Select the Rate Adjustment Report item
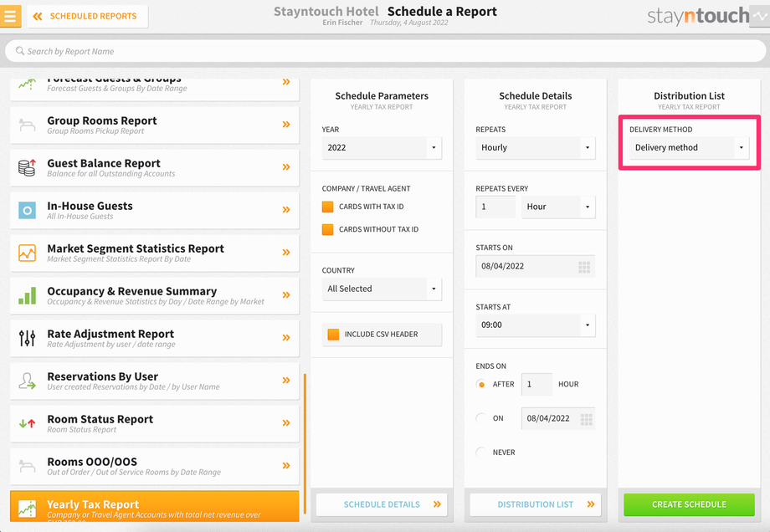Viewport: 770px width, 532px height. 155,339
